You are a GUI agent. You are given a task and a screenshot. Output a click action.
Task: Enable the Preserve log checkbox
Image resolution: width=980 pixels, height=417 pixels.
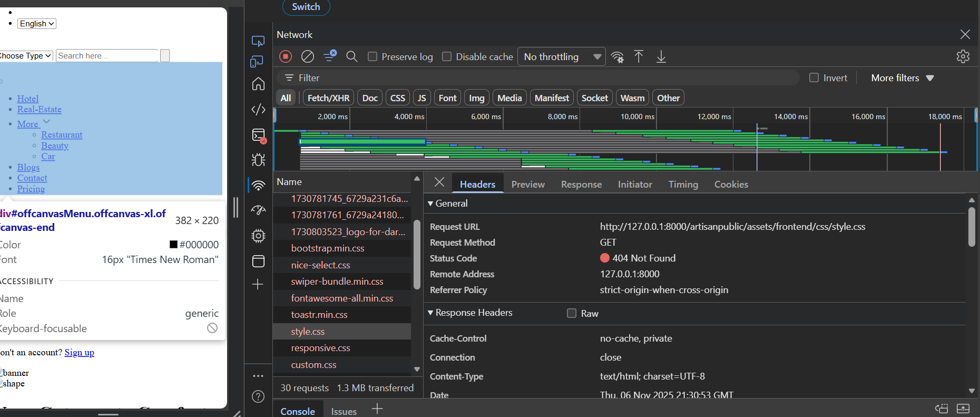coord(373,56)
